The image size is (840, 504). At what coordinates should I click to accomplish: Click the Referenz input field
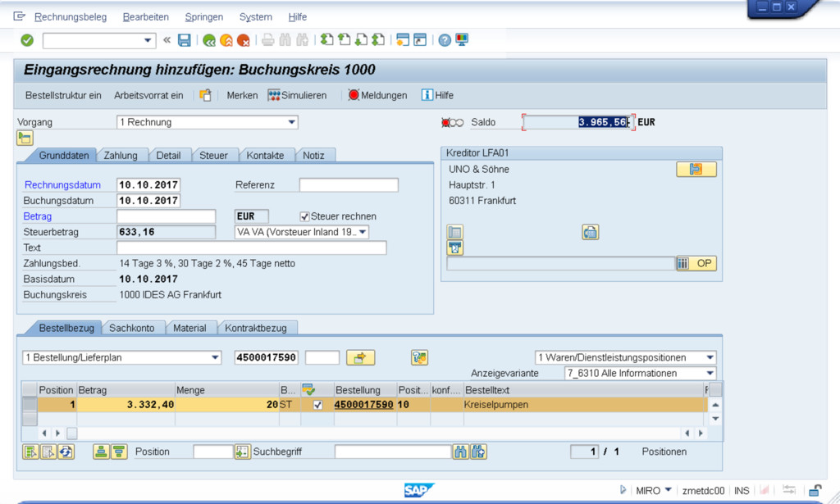tap(349, 185)
